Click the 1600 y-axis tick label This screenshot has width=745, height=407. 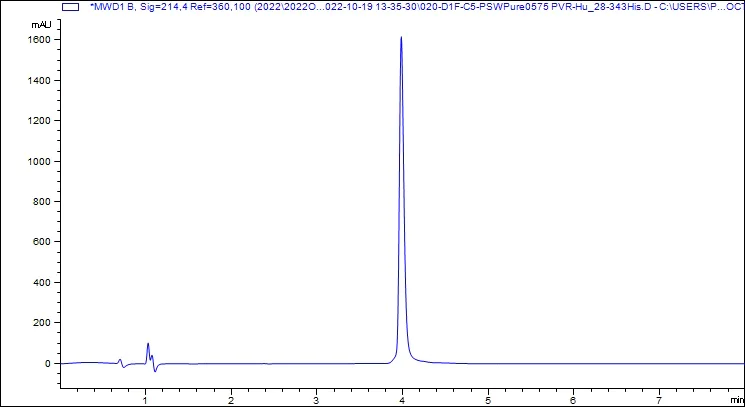pos(40,40)
